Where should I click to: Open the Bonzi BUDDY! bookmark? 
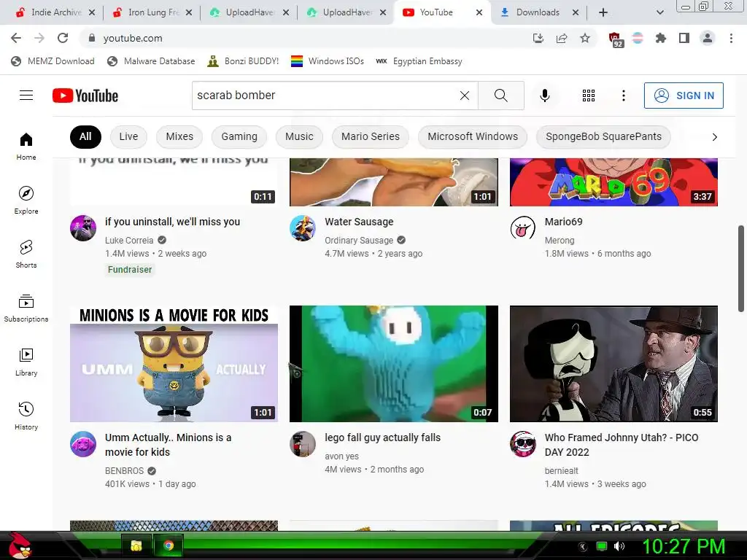(244, 61)
